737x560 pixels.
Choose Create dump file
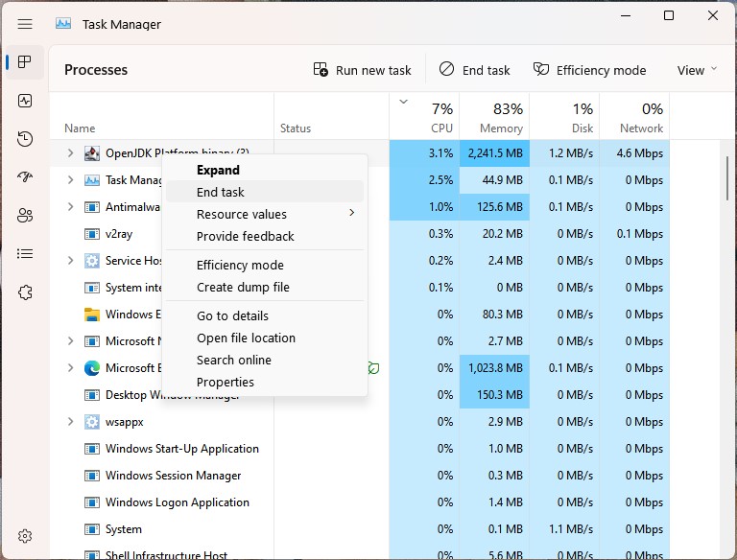265,287
